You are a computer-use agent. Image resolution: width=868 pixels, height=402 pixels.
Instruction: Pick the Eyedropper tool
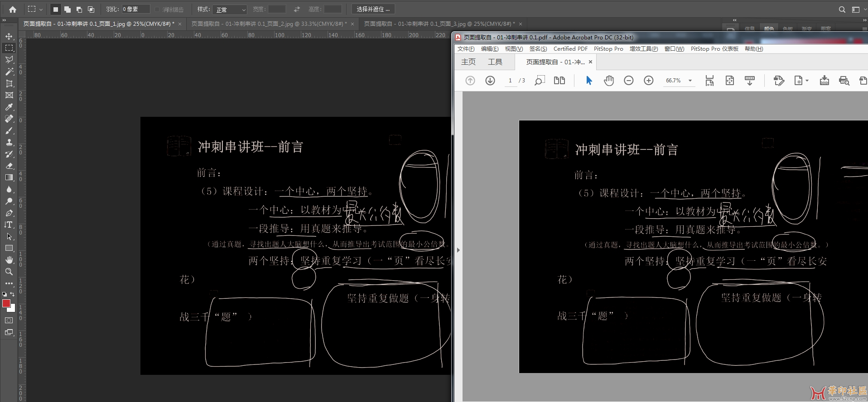tap(9, 107)
